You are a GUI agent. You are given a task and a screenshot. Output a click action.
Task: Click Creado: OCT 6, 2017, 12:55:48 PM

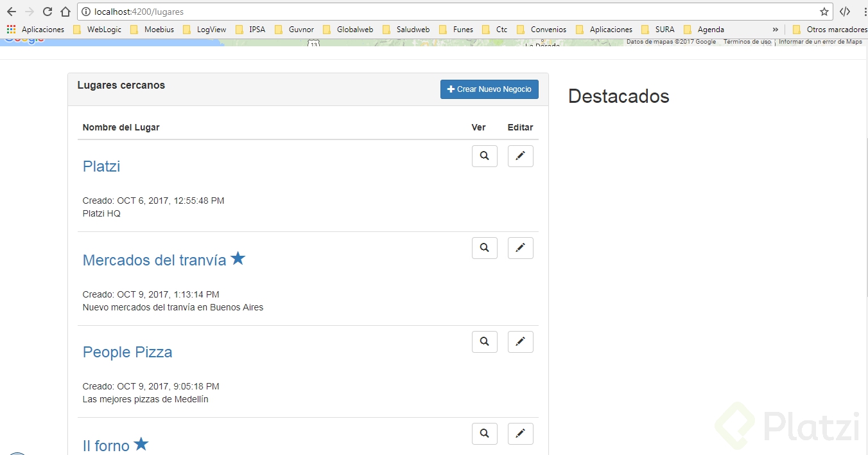pyautogui.click(x=153, y=201)
